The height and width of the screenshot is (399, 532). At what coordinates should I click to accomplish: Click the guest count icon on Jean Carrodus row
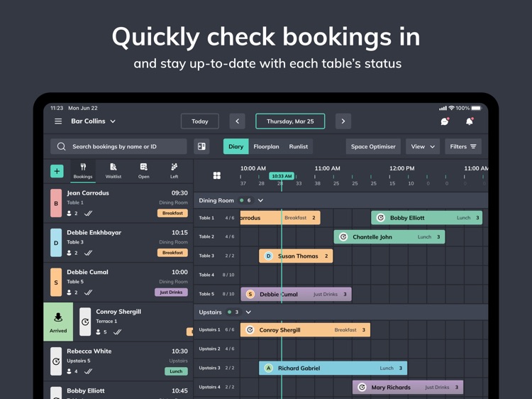coord(70,213)
